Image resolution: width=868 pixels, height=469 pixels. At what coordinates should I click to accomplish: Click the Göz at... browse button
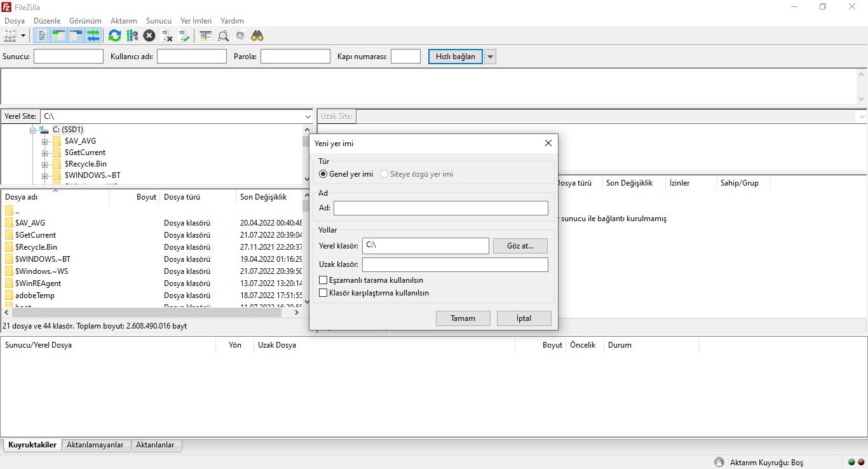pos(520,246)
